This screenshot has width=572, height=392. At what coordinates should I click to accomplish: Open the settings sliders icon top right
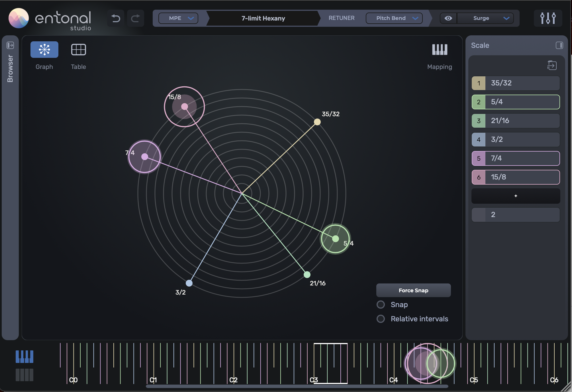548,18
